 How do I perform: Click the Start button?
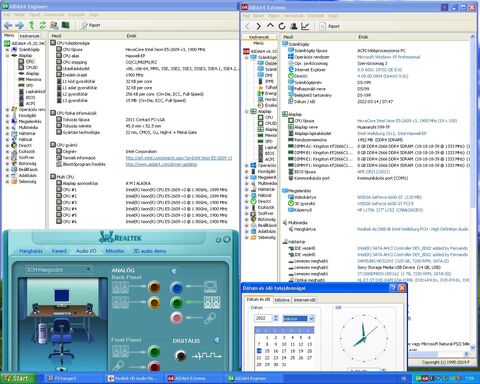click(x=18, y=378)
